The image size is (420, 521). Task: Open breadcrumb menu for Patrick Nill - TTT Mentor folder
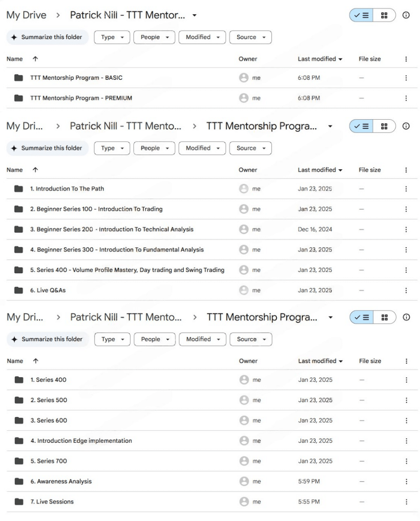[194, 15]
